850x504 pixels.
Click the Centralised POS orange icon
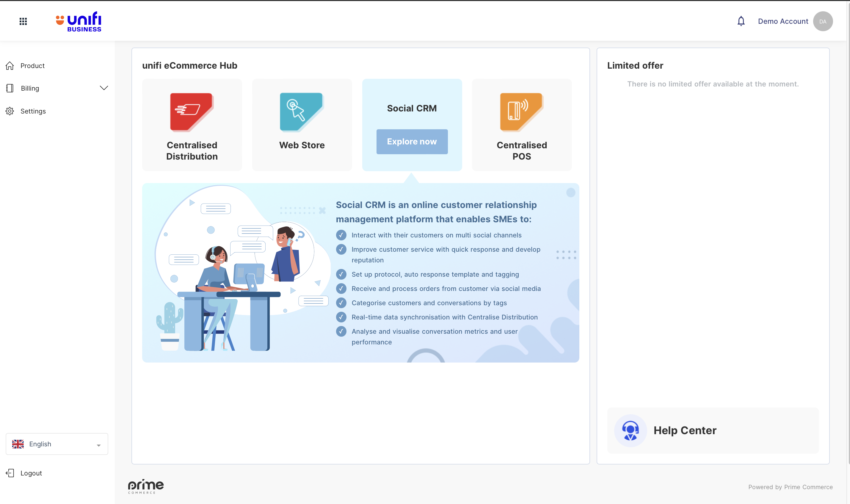521,112
